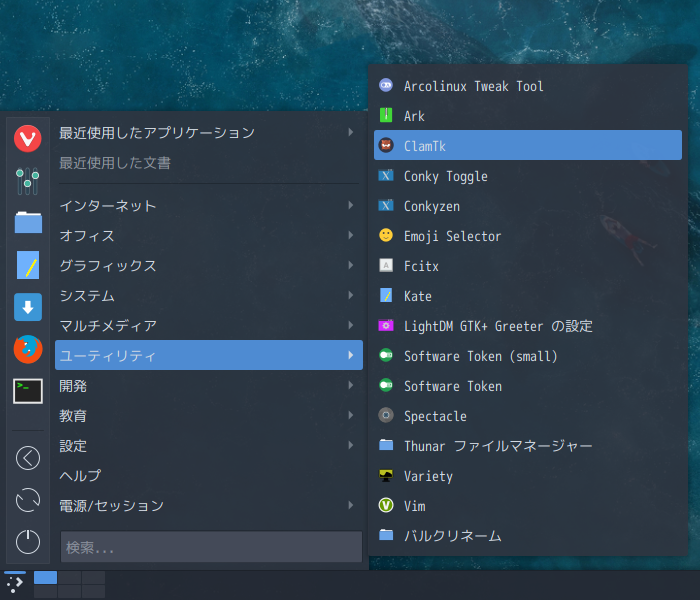Screen dimensions: 700x600
Task: Launch Arcolinux Tweak Tool by its label
Action: [x=473, y=86]
